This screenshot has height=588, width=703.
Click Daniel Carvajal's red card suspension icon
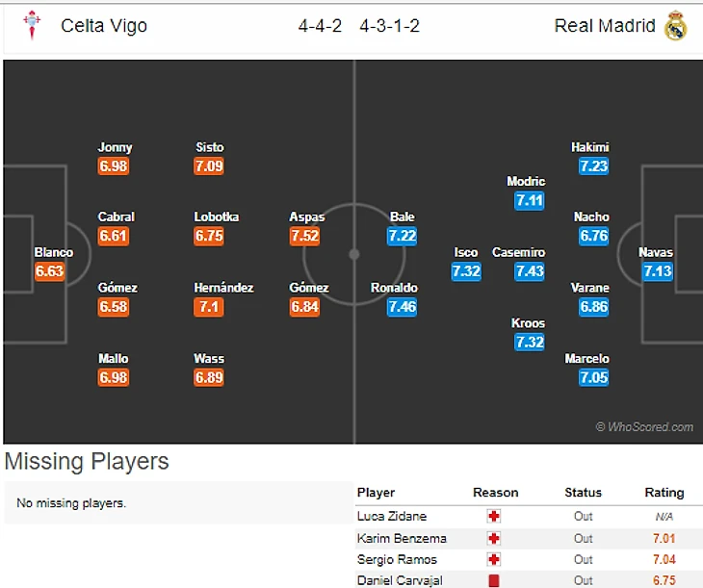(x=494, y=581)
